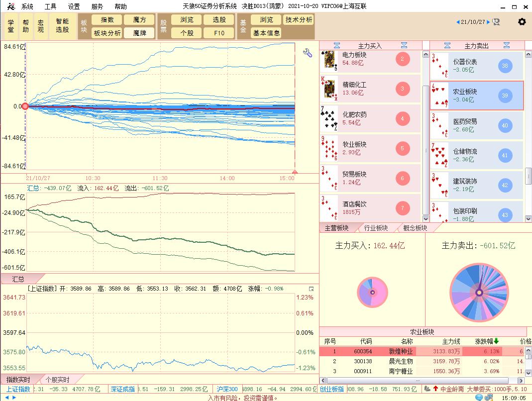Jump to bottom of 主力卖出 list
The image size is (532, 401).
[x=507, y=45]
